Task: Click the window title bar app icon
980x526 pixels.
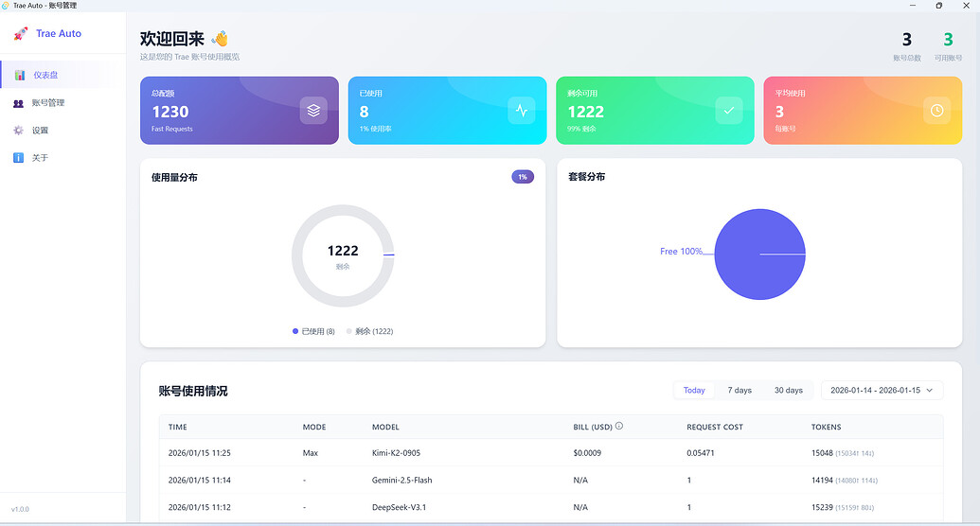Action: click(6, 5)
